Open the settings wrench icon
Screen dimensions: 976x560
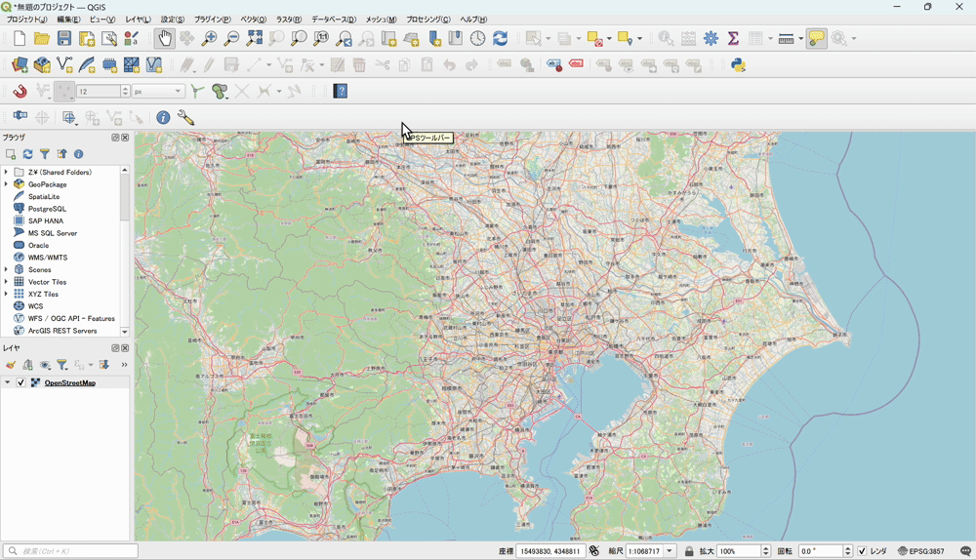pos(185,118)
